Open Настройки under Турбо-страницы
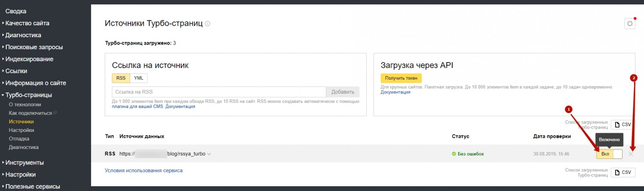This screenshot has width=644, height=191. coord(21,130)
